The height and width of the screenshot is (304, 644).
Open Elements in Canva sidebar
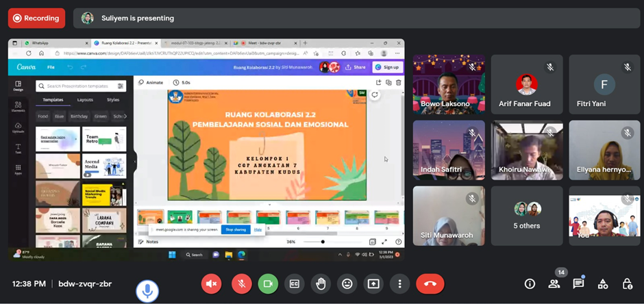tap(18, 107)
